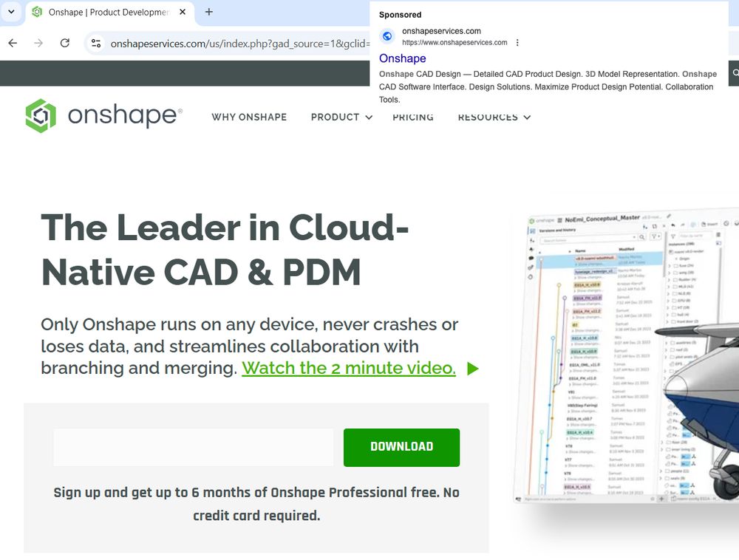Click the onshapeservices.com site name in ad
The height and width of the screenshot is (560, 739).
441,31
